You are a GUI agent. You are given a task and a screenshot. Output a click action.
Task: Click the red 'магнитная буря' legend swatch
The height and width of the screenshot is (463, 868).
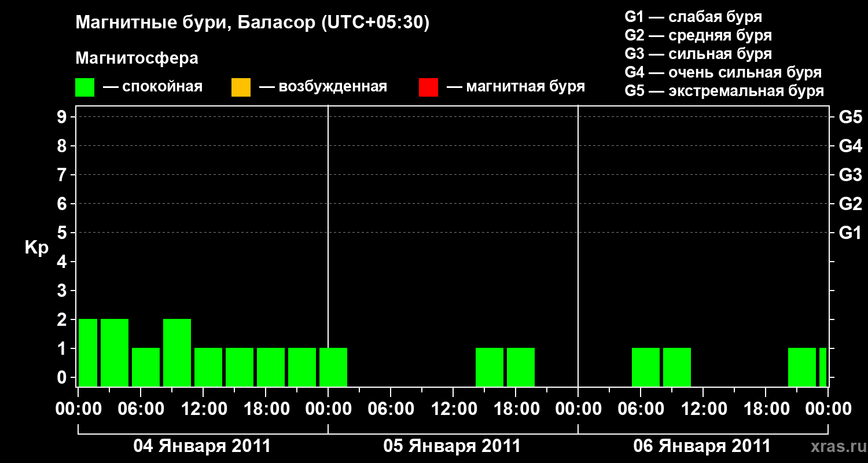coord(428,87)
